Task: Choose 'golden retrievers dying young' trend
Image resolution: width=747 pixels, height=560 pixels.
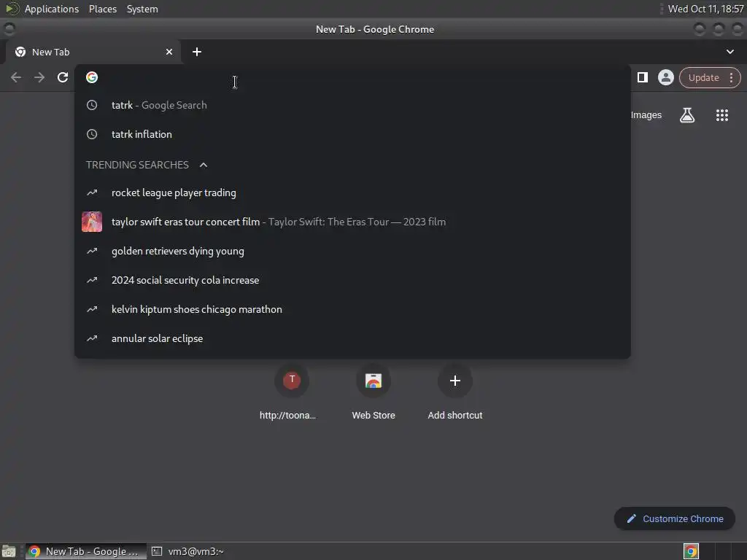Action: [x=352, y=251]
